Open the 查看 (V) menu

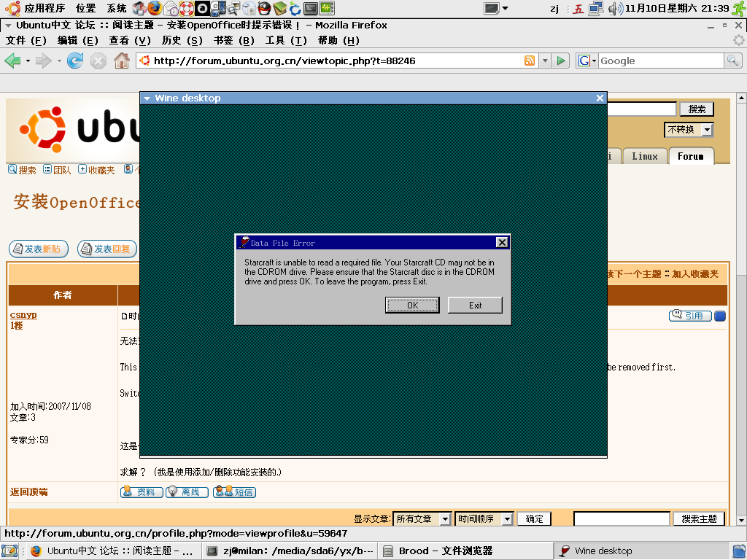coord(130,41)
